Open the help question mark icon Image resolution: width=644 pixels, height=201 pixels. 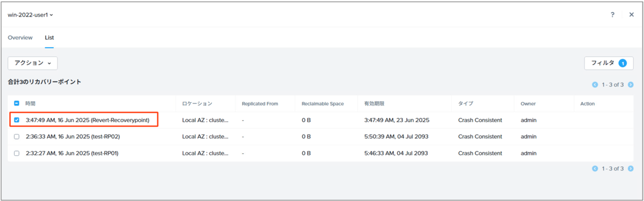[612, 14]
